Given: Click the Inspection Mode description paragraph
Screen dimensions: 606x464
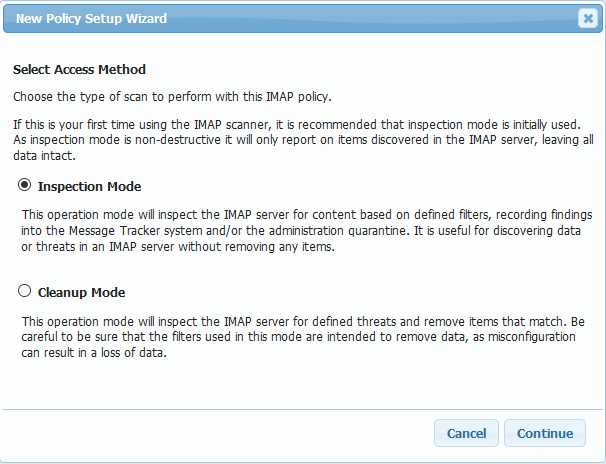Looking at the screenshot, I should click(300, 230).
